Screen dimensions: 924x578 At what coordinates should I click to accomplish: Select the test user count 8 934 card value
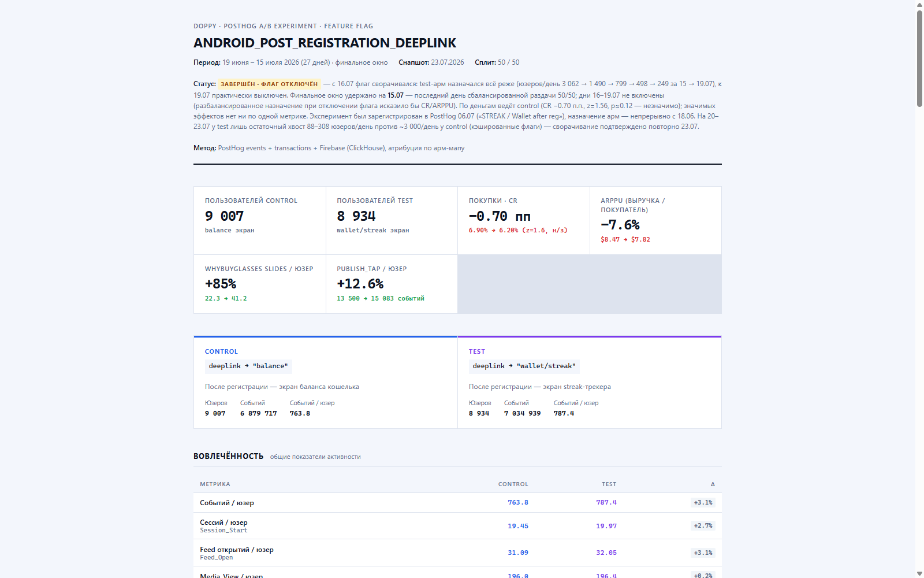pos(356,216)
